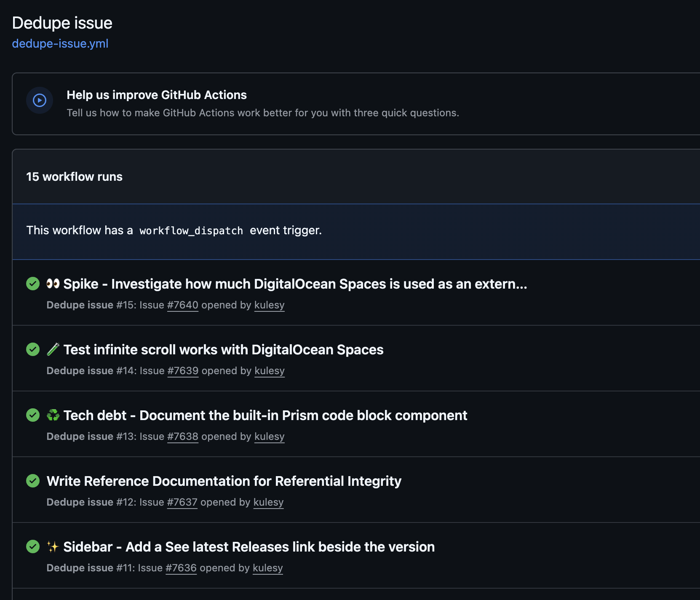
Task: Click the success check icon for Referential Integrity run
Action: tap(33, 481)
